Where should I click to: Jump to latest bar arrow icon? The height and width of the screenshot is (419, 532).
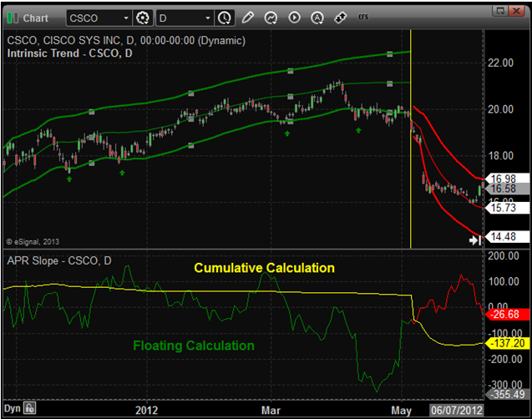(x=475, y=240)
